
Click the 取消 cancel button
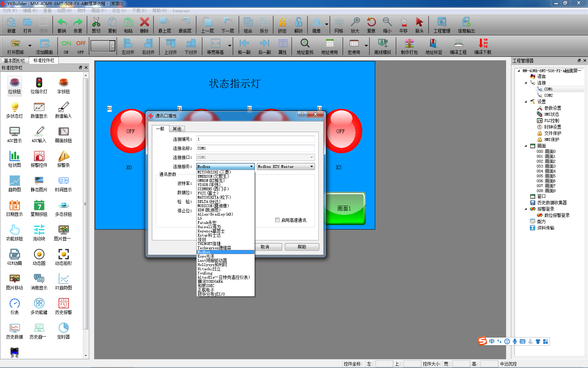click(268, 247)
